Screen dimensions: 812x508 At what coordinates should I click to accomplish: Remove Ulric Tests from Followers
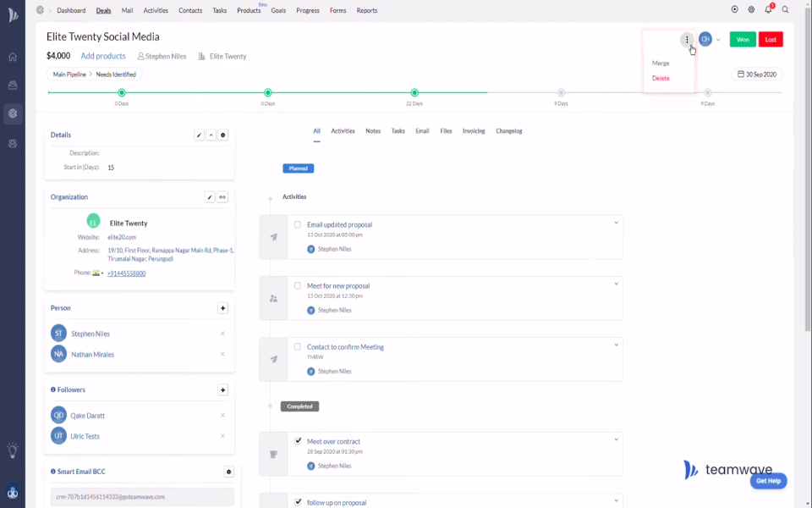pyautogui.click(x=222, y=436)
